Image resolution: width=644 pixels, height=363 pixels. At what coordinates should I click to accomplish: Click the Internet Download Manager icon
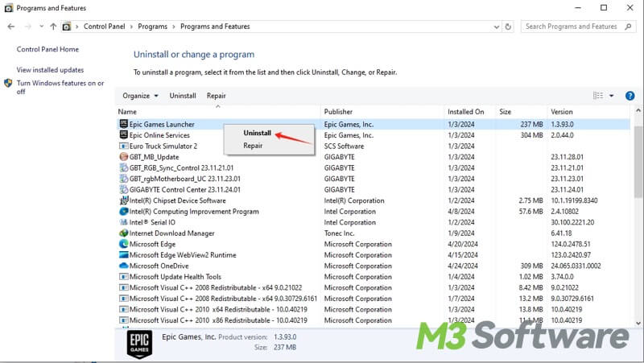[x=124, y=233]
